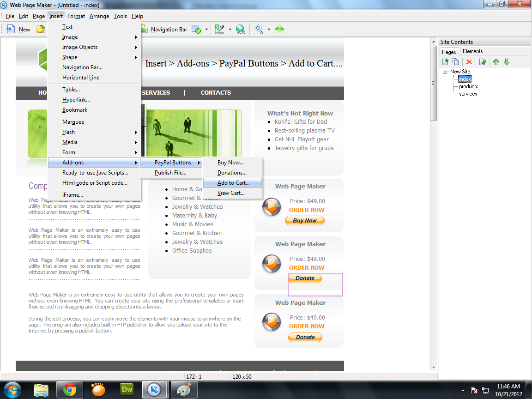Viewport: 532px width, 399px height.
Task: Click the color picker eyedropper toolbar icon
Action: pos(219,30)
